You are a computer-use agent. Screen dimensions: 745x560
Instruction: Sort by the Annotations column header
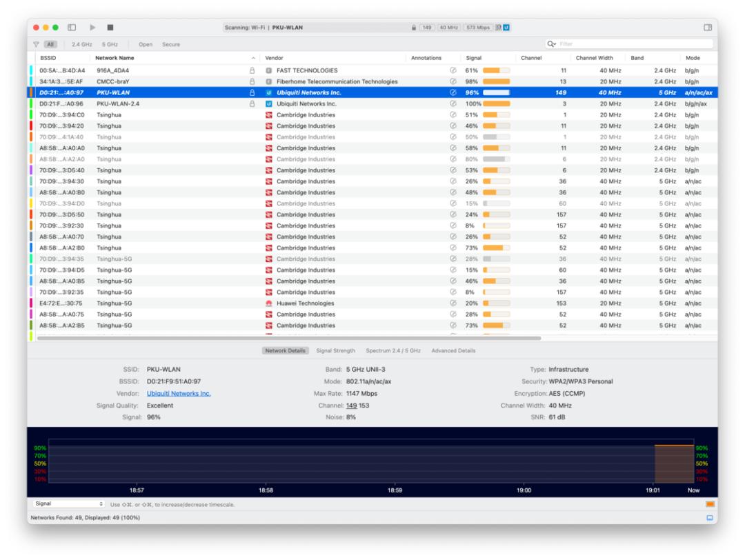[x=426, y=58]
